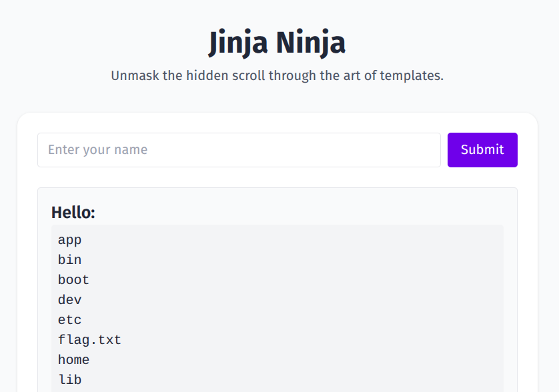Click the "home" directory line

[73, 360]
